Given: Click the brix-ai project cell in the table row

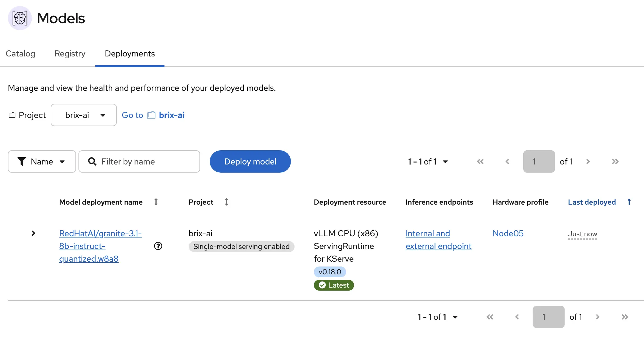Looking at the screenshot, I should 200,233.
